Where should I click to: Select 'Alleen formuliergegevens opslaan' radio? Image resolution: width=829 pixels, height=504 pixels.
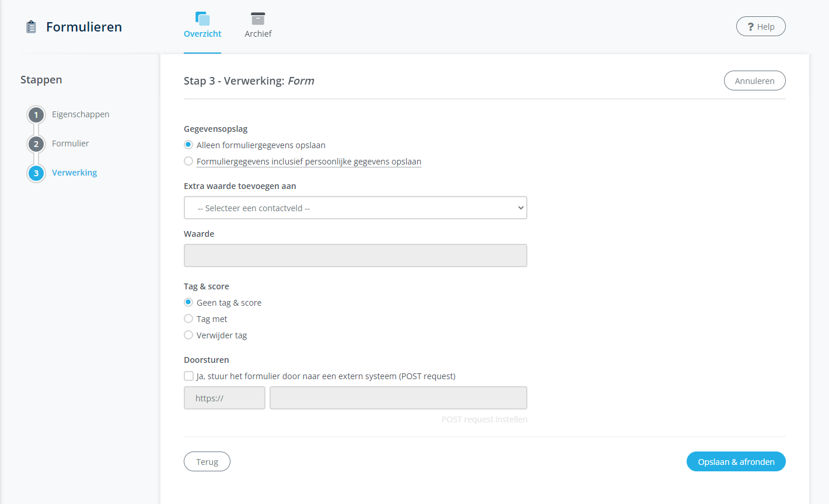188,145
